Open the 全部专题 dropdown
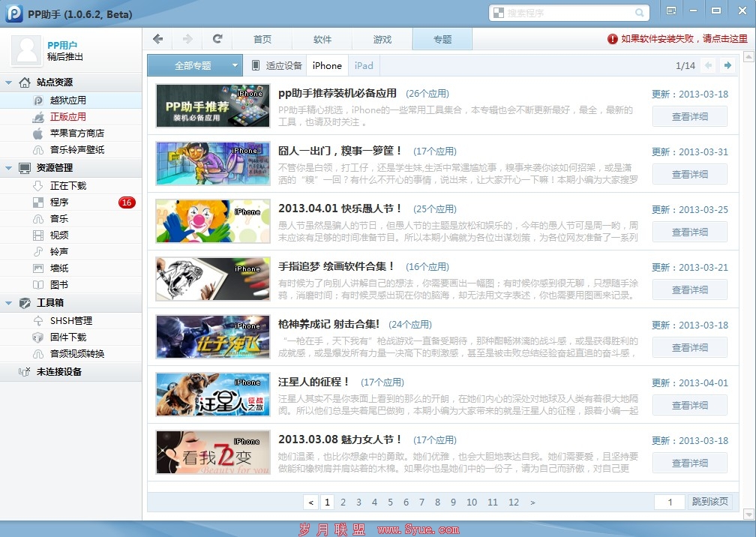The height and width of the screenshot is (537, 756). 193,65
